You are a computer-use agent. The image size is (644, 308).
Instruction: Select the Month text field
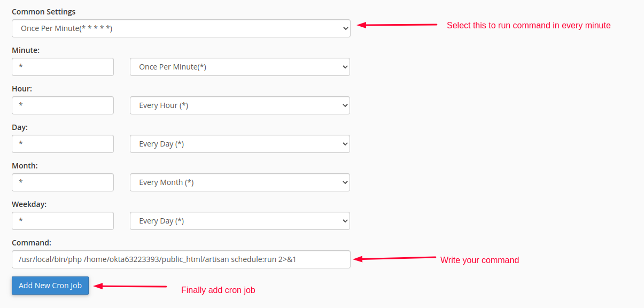coord(63,182)
